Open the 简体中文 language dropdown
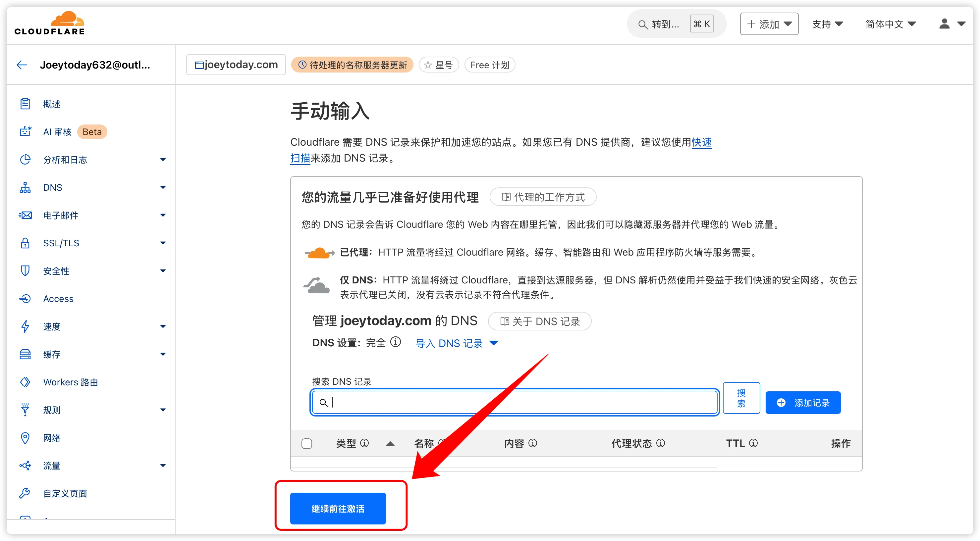Screen dimensions: 980x541 890,24
